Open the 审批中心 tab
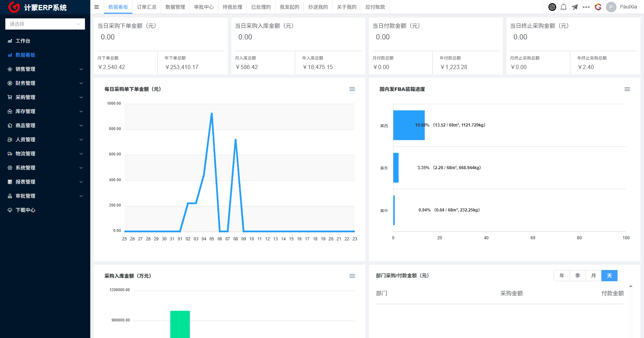The image size is (644, 338). pyautogui.click(x=204, y=7)
